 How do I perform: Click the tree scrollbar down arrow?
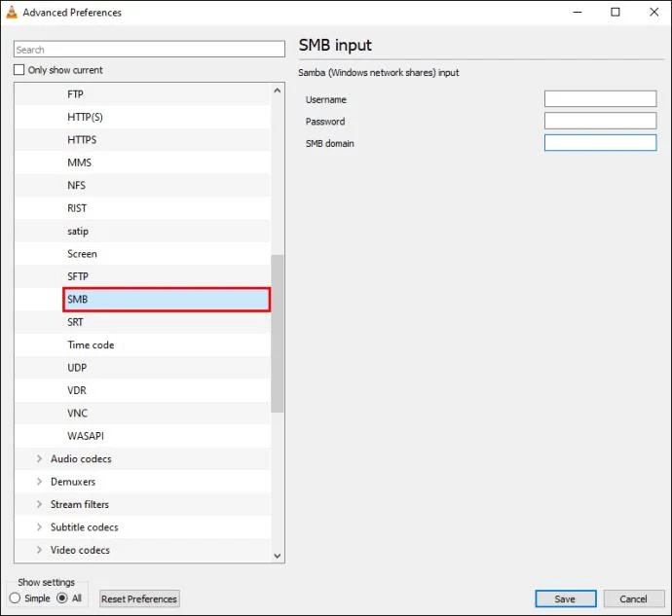[278, 556]
